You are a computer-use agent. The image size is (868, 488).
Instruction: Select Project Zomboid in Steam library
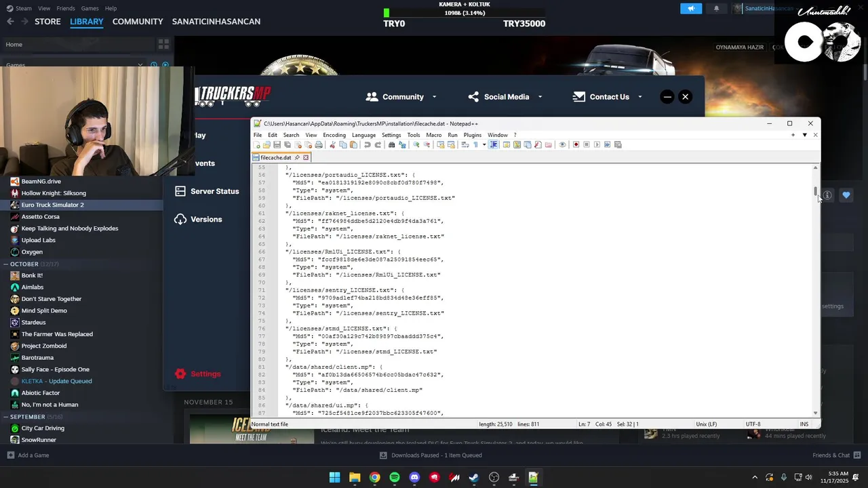tap(44, 346)
